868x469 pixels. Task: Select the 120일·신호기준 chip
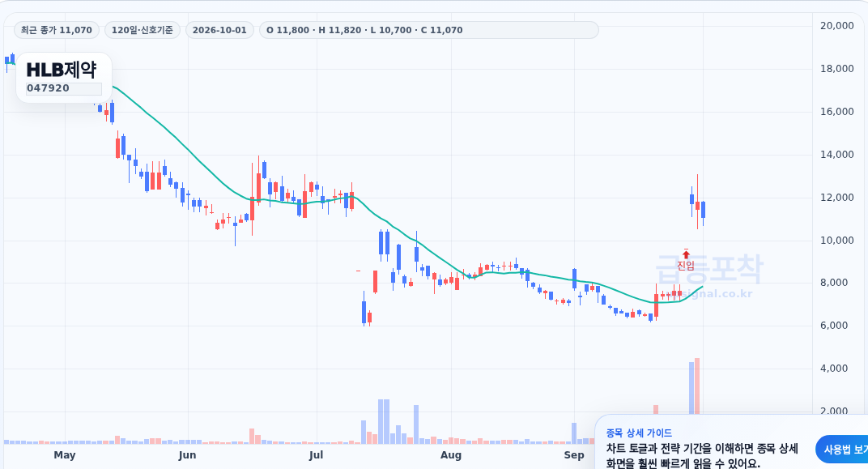[x=143, y=30]
